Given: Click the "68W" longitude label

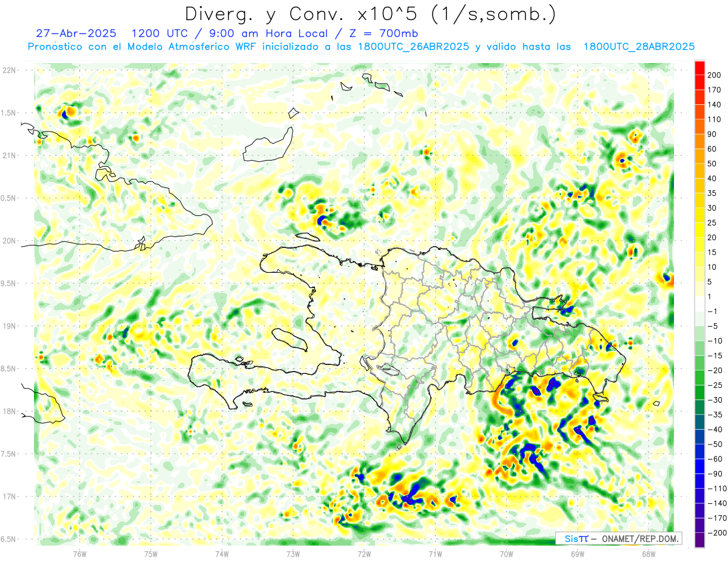Looking at the screenshot, I should coord(648,553).
